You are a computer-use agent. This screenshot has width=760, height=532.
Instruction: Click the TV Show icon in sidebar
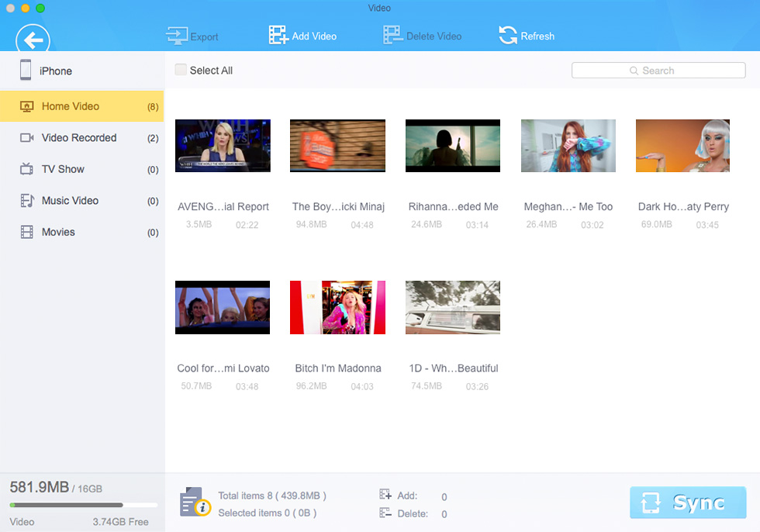click(26, 169)
